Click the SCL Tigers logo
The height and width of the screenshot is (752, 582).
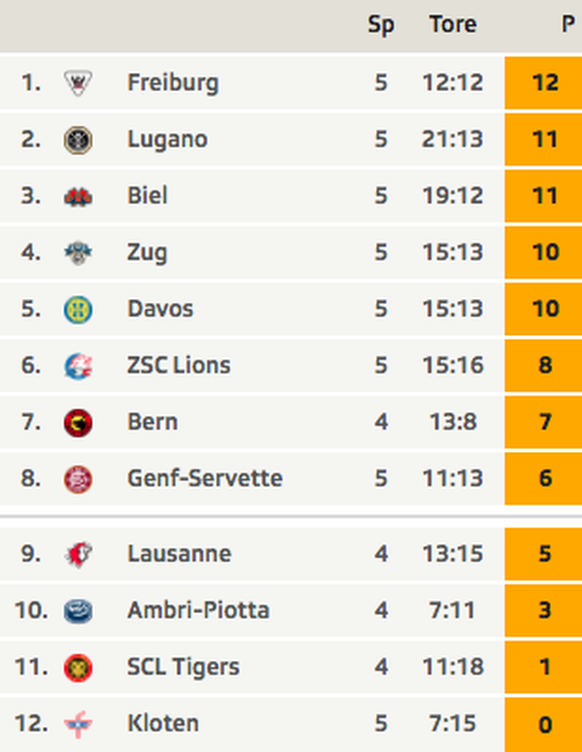tap(78, 668)
